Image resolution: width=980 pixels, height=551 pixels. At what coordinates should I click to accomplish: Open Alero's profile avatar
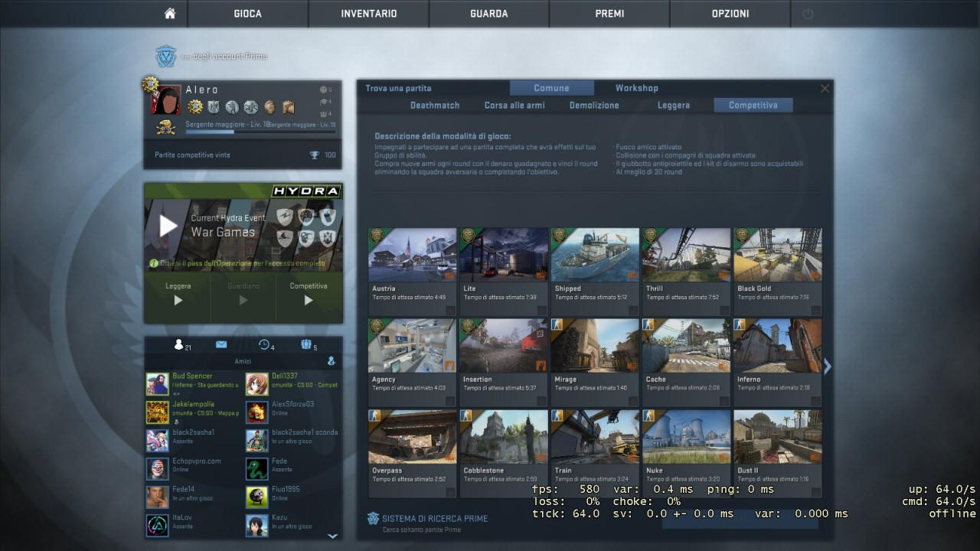pos(166,99)
